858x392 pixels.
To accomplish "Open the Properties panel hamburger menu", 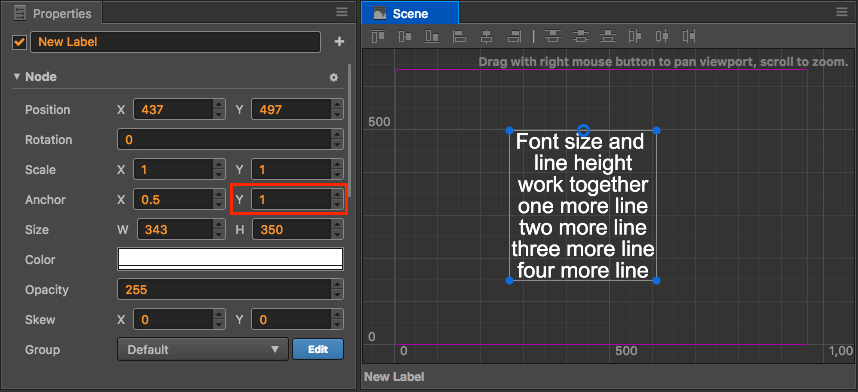I will click(342, 12).
